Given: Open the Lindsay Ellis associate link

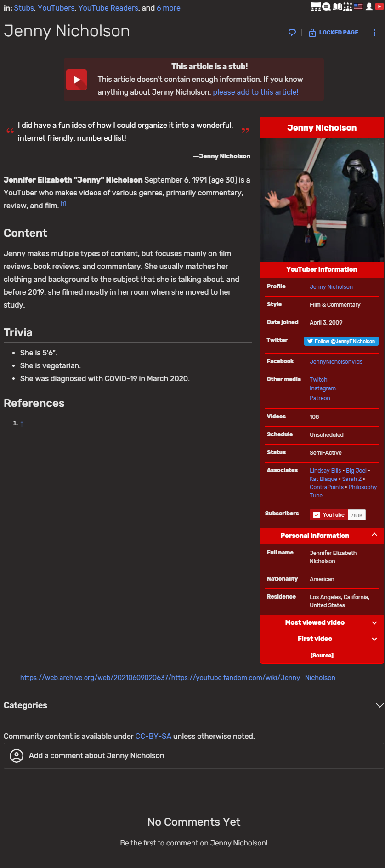Looking at the screenshot, I should click(325, 471).
